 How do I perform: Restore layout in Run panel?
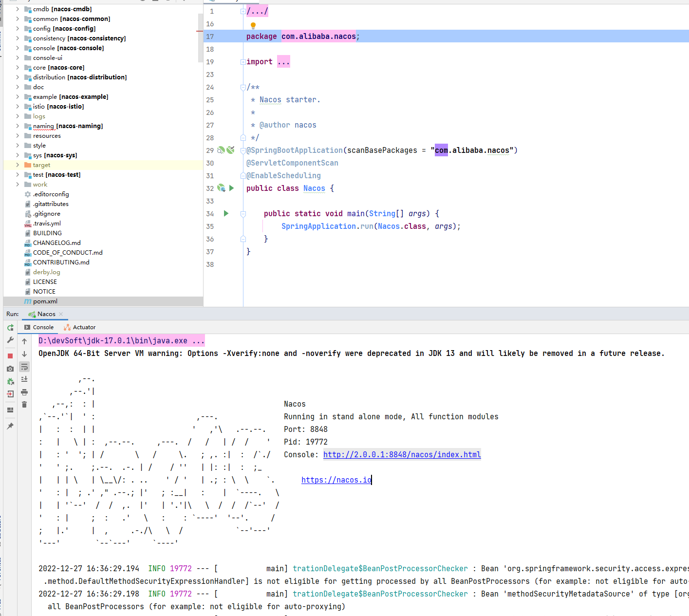(10, 410)
